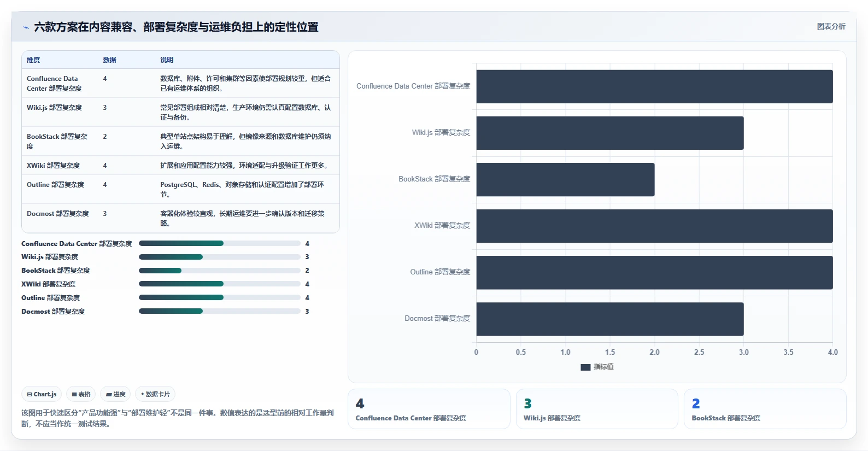Click the 指标值 legend label
This screenshot has height=451, width=868.
[603, 367]
